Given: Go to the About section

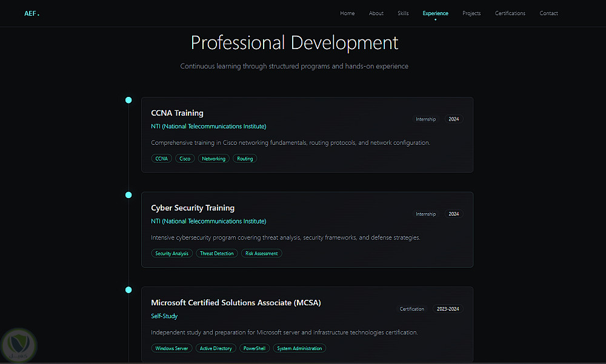Looking at the screenshot, I should click(376, 13).
